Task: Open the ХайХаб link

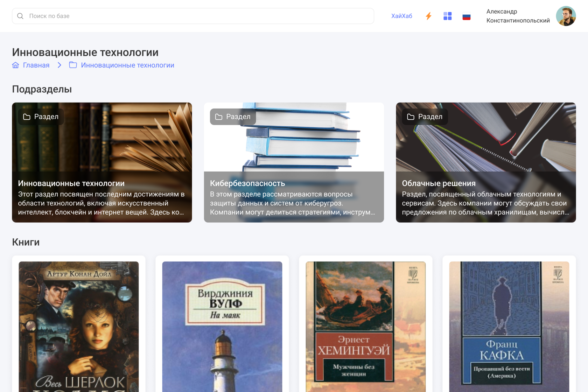Action: coord(401,16)
